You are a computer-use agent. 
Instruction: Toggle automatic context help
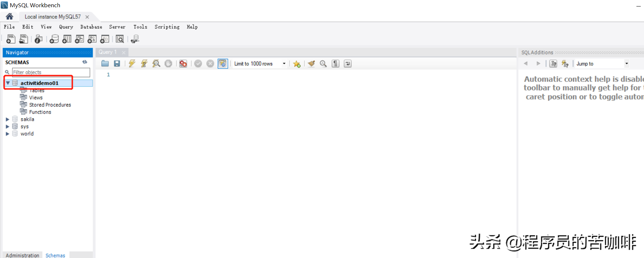coord(565,64)
